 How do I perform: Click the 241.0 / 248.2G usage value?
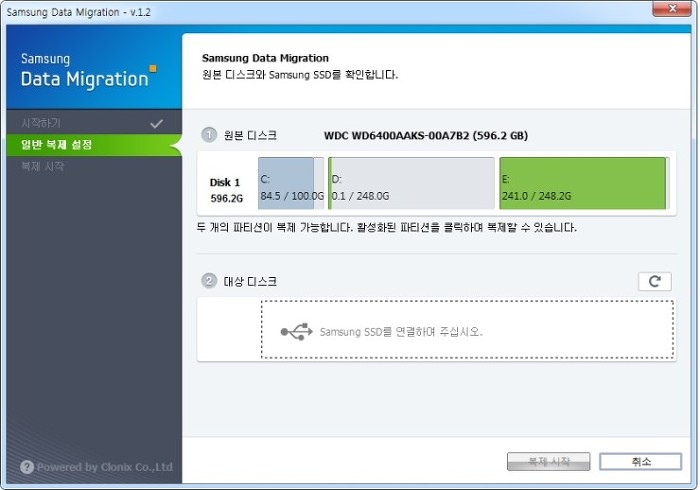[x=536, y=196]
